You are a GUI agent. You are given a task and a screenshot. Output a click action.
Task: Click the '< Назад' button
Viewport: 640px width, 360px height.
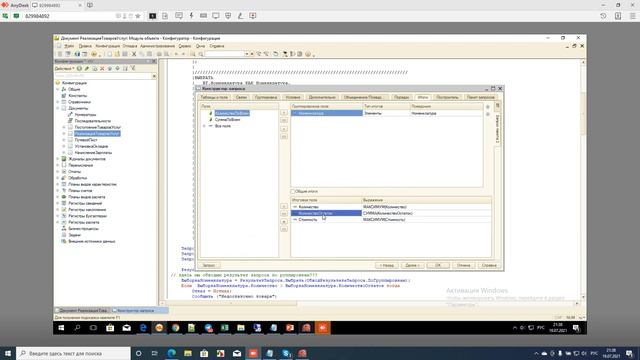coord(387,265)
